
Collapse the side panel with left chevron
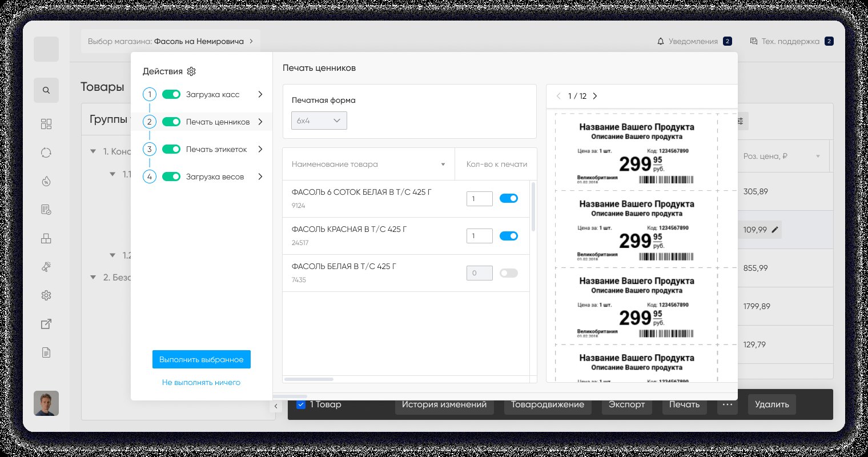(x=276, y=406)
